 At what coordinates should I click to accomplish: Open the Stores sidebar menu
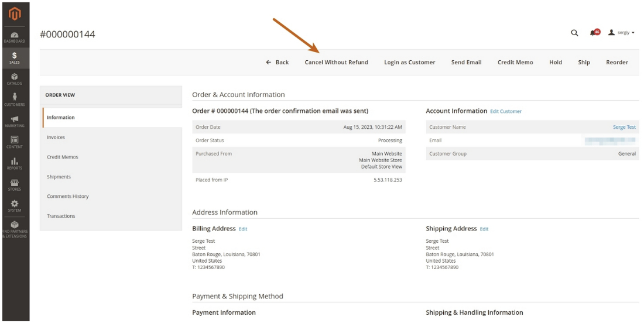pos(15,185)
